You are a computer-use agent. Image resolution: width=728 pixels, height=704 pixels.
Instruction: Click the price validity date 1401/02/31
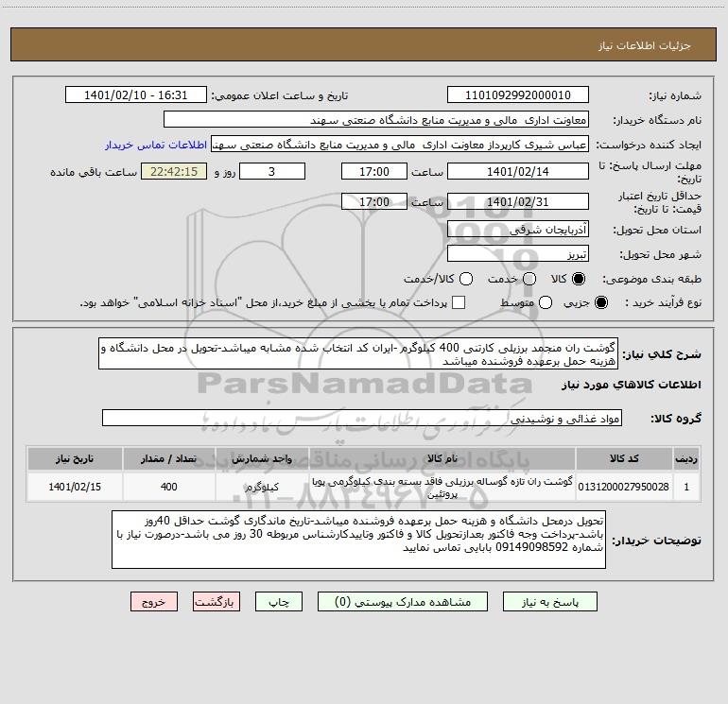click(518, 202)
